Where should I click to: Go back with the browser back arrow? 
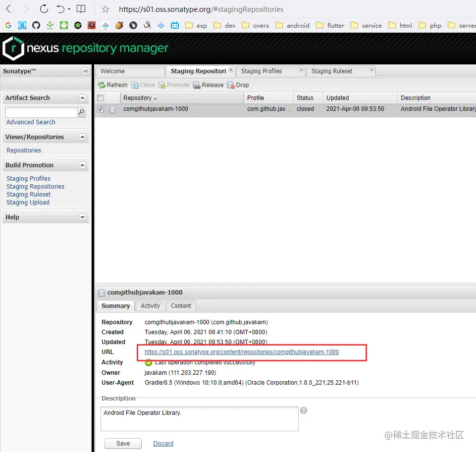(x=9, y=9)
